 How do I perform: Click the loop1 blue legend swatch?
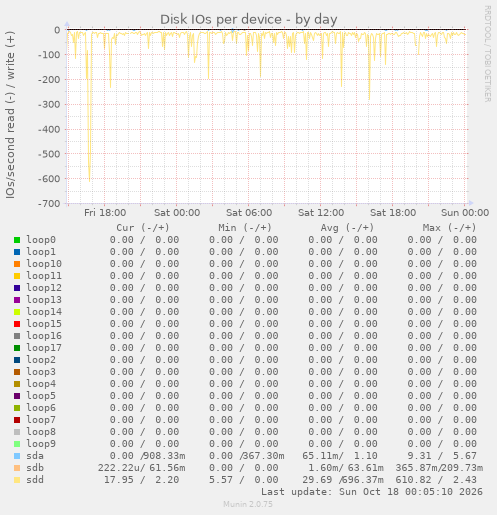tap(17, 252)
